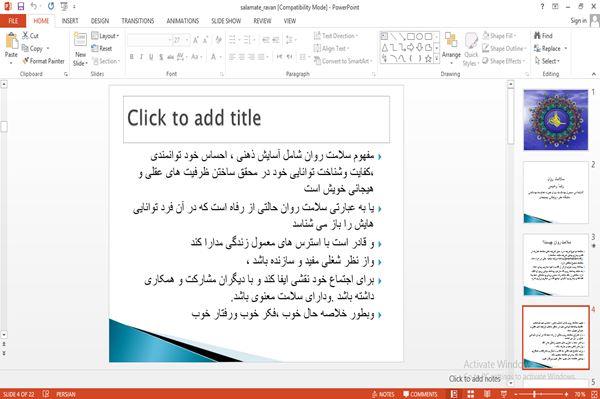
Task: Open Align Text dropdown
Action: click(x=332, y=48)
